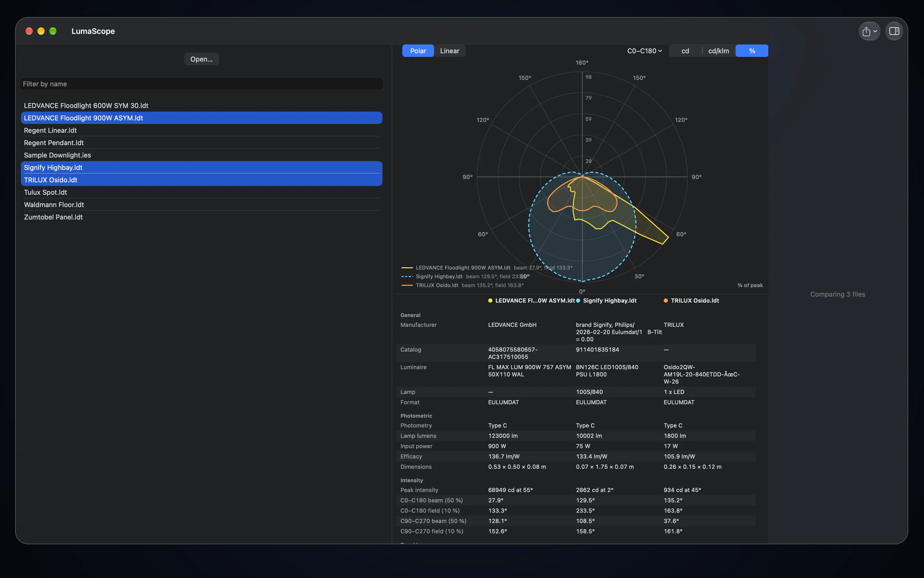The image size is (924, 578).
Task: Click the 0.26 × 0.15 × 0.12 m dimensions
Action: (693, 467)
